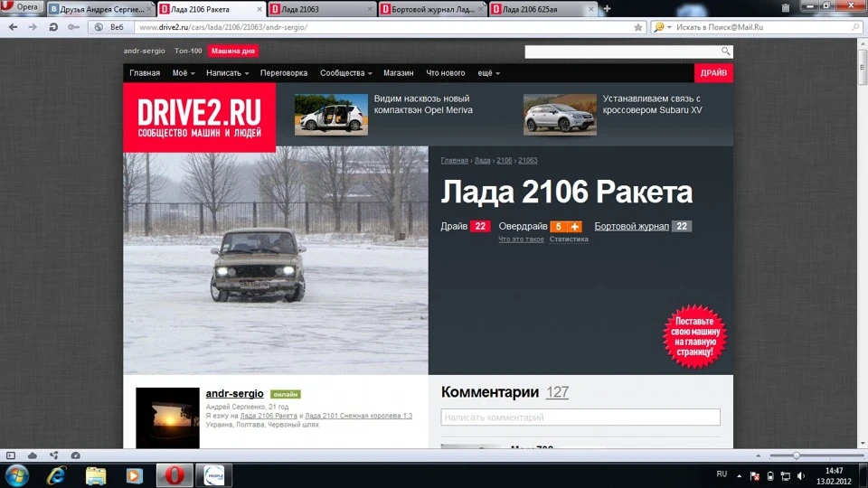Open the Главная menu item
This screenshot has height=488, width=868.
[x=145, y=73]
